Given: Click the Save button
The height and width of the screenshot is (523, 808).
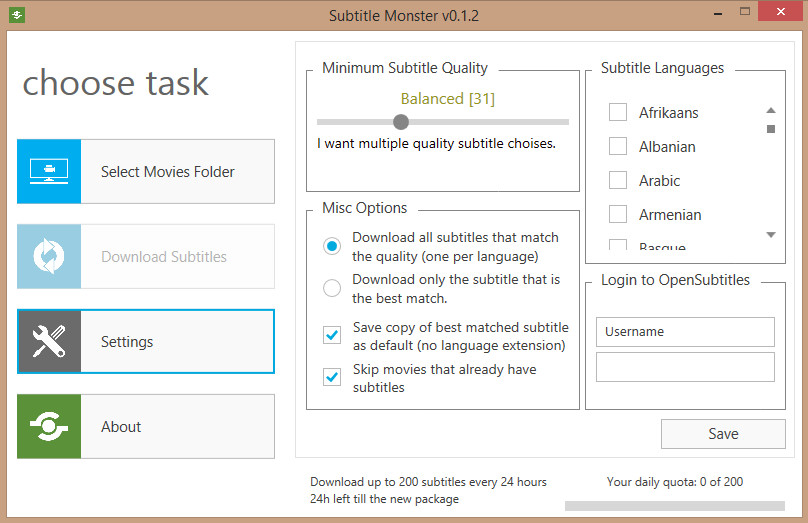Looking at the screenshot, I should (723, 434).
